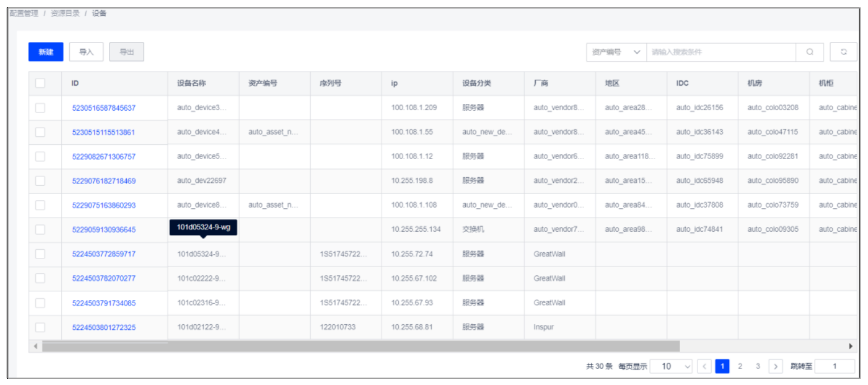Focus the 请输入搜索条件 search input
The image size is (868, 385).
[721, 52]
